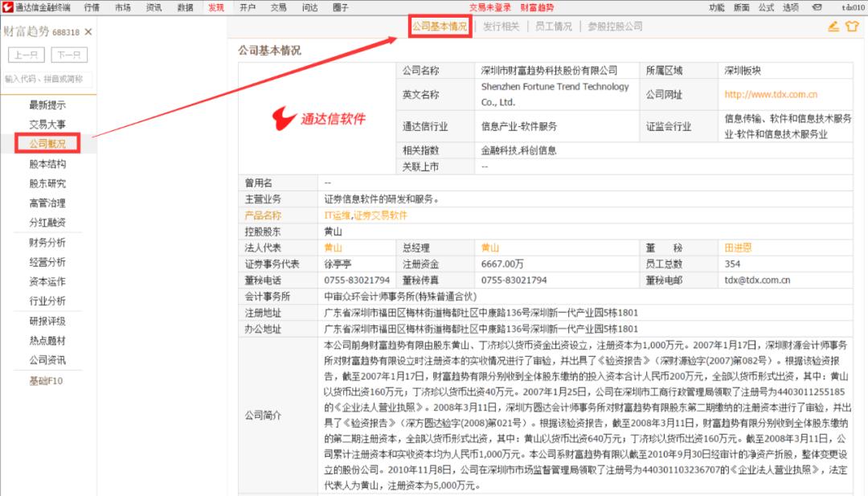Switch to the 参股控股公司 tab
868x496 pixels.
coord(616,26)
